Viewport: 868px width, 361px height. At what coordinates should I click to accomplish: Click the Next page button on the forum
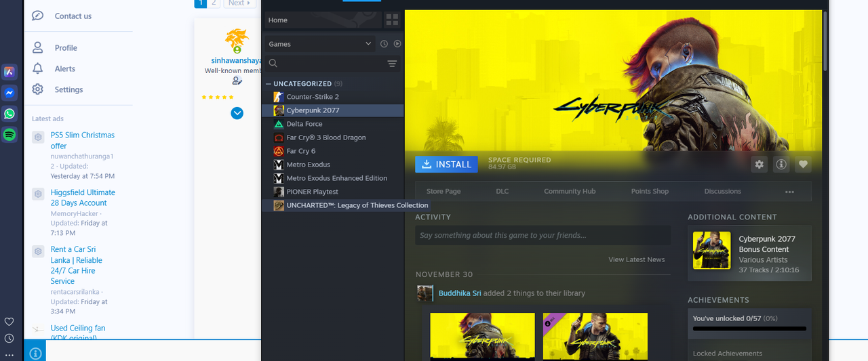[x=240, y=3]
